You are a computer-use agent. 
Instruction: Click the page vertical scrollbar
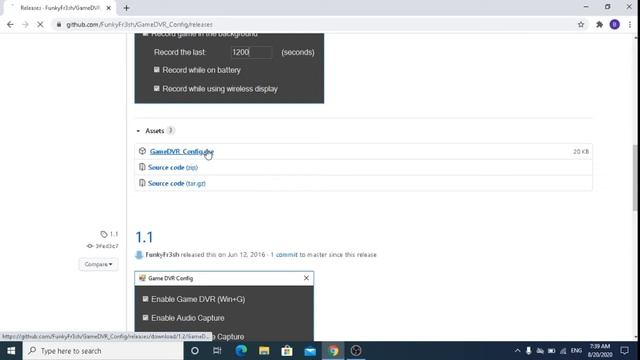point(636,178)
